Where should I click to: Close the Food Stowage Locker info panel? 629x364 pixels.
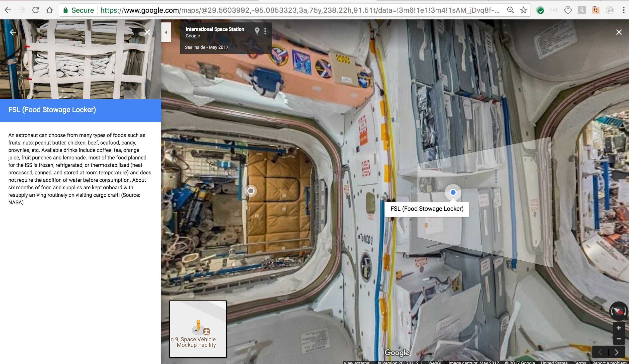click(x=147, y=32)
